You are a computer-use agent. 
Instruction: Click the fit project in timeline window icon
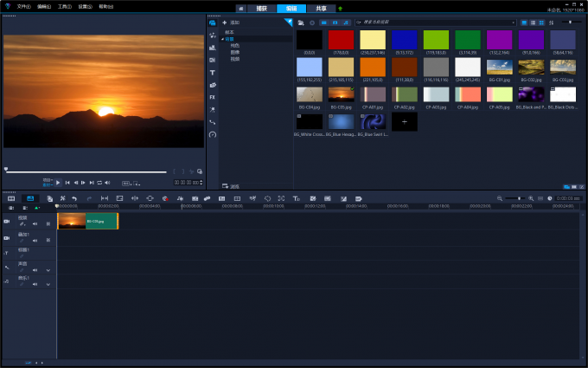point(540,198)
